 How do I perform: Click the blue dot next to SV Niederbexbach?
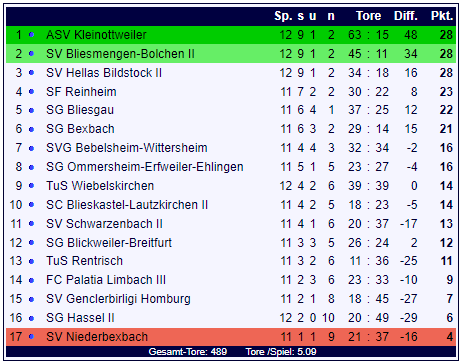click(x=31, y=337)
